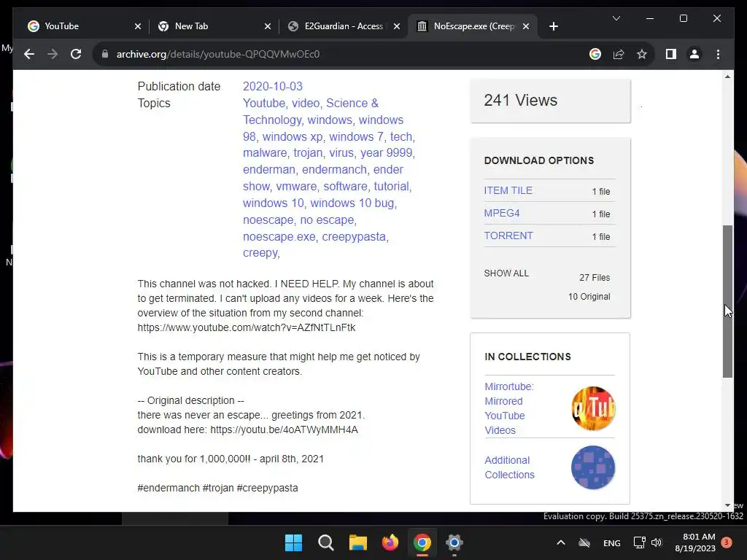Open the Chrome side panel

[671, 54]
